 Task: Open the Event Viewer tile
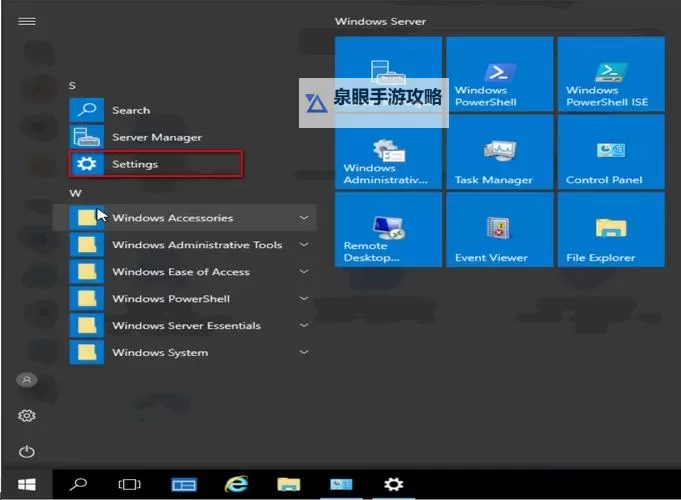tap(499, 229)
